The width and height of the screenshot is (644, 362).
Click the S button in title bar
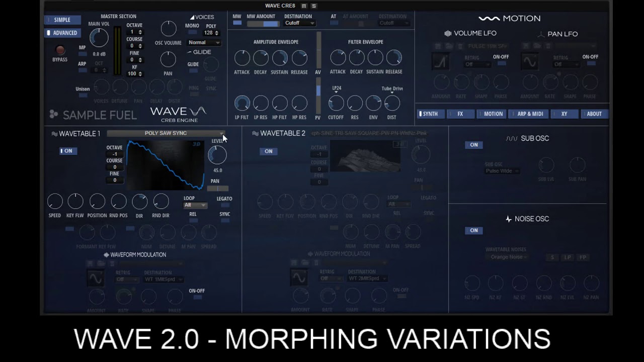[x=314, y=6]
